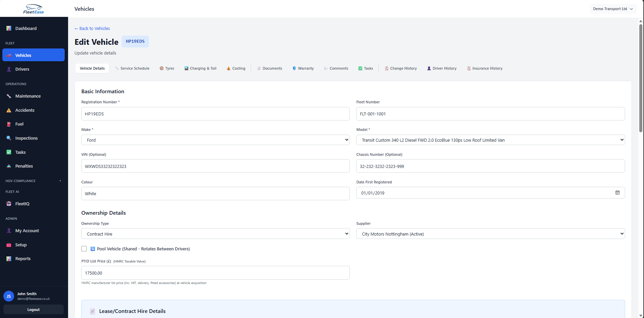Click the Penalties icon in sidebar
Screen dimensions: 644x318
coord(9,166)
